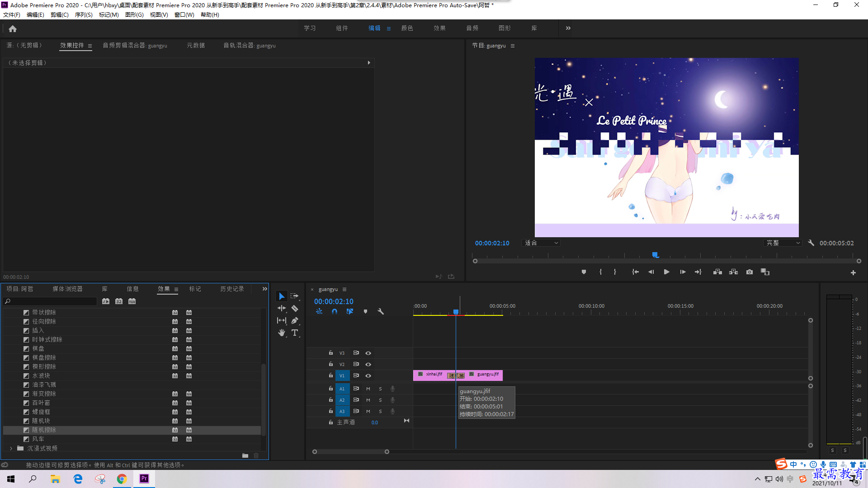868x488 pixels.
Task: Click the Mark In button
Action: click(x=600, y=272)
